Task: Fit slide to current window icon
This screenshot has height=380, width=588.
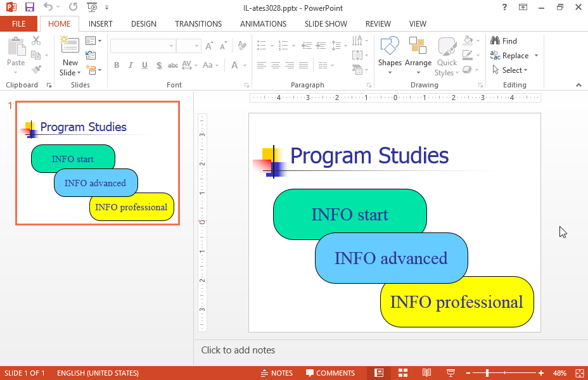Action: click(x=579, y=373)
